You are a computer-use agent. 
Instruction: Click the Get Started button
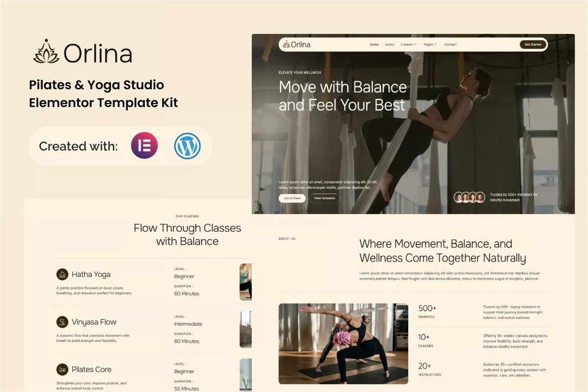pyautogui.click(x=533, y=45)
